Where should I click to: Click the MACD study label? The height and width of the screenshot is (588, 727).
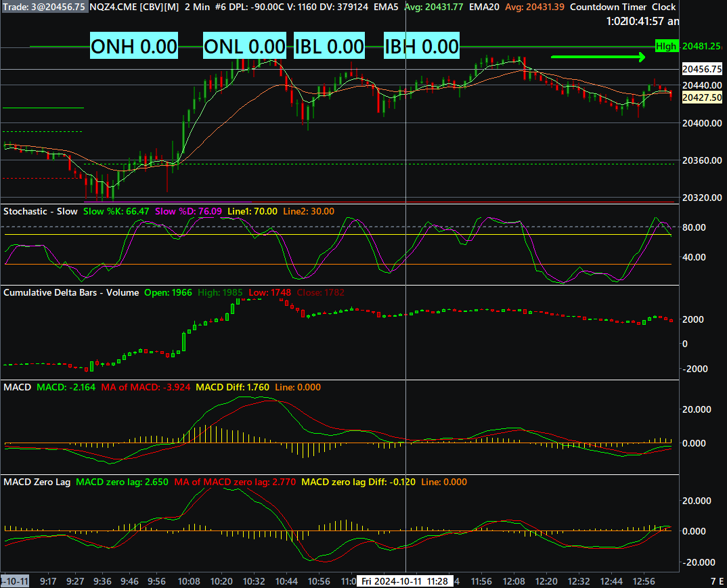coord(17,387)
